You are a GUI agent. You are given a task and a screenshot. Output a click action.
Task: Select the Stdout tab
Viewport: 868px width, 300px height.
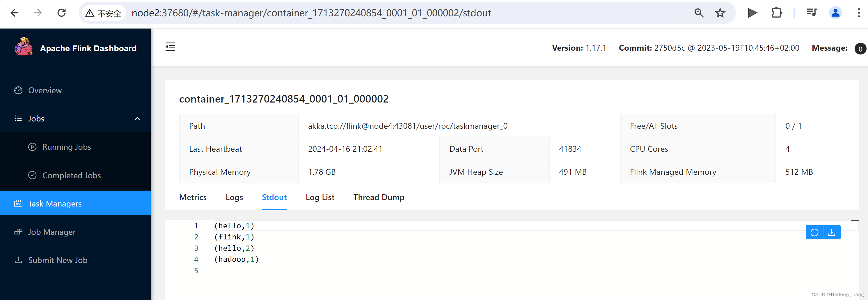coord(274,197)
